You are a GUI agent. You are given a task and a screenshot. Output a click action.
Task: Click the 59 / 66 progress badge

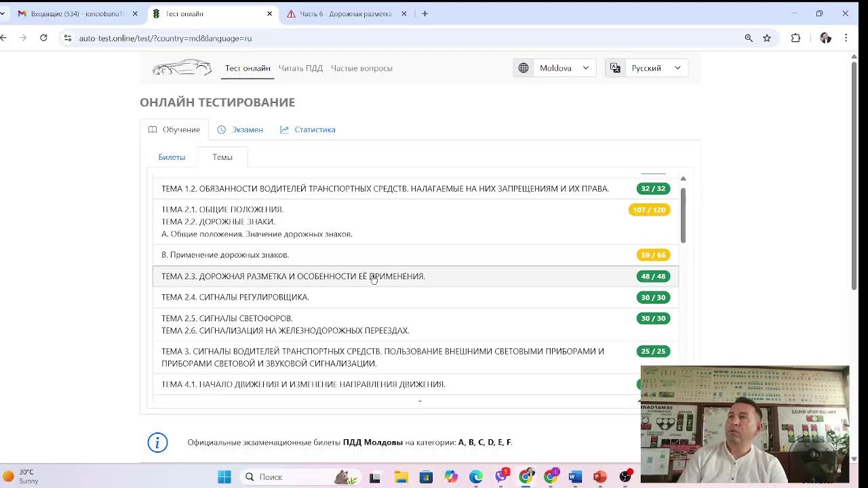point(653,255)
